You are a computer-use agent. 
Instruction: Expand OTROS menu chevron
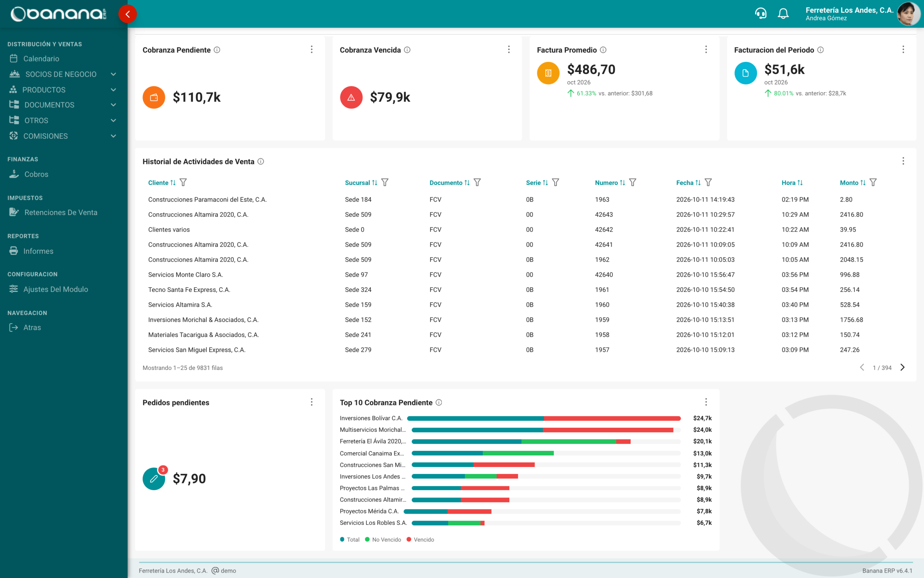click(x=113, y=120)
